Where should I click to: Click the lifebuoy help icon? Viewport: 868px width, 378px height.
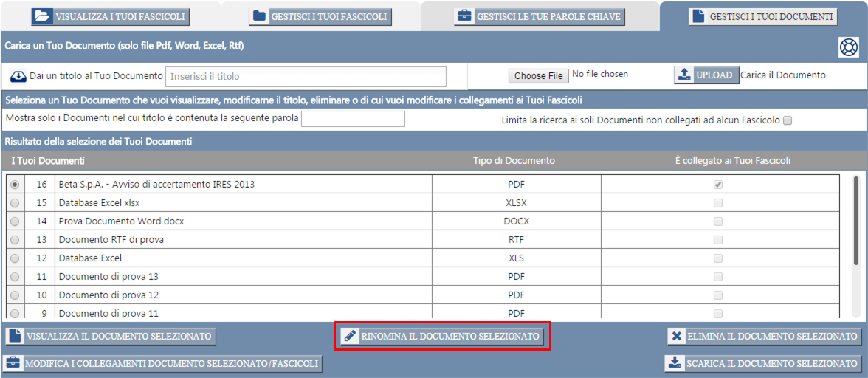click(x=848, y=47)
